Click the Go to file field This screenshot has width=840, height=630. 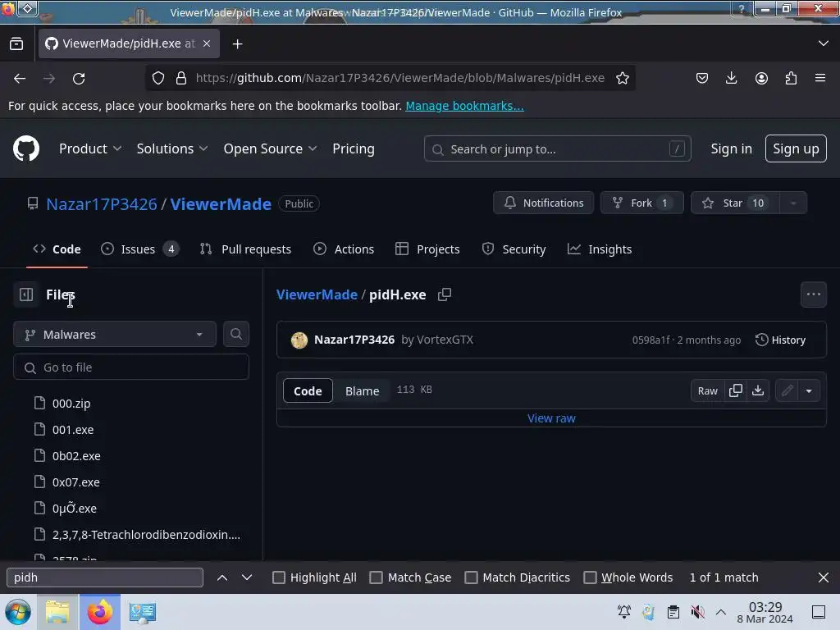130,367
